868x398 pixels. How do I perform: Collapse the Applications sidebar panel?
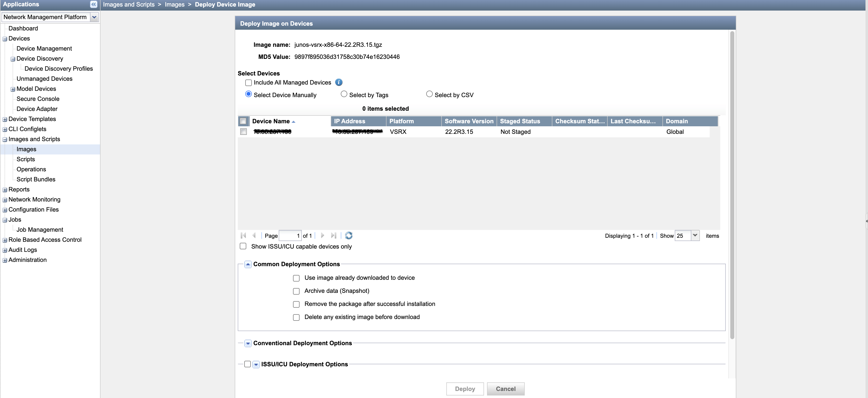[x=94, y=4]
